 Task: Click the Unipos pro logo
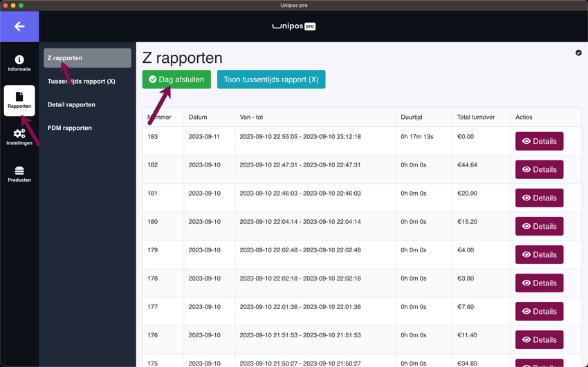[293, 26]
